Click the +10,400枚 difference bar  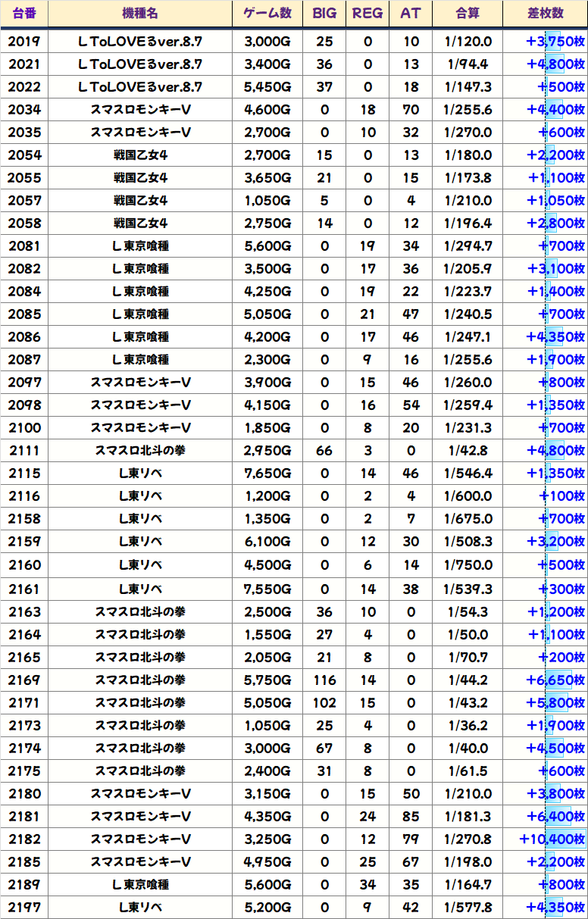[x=552, y=839]
